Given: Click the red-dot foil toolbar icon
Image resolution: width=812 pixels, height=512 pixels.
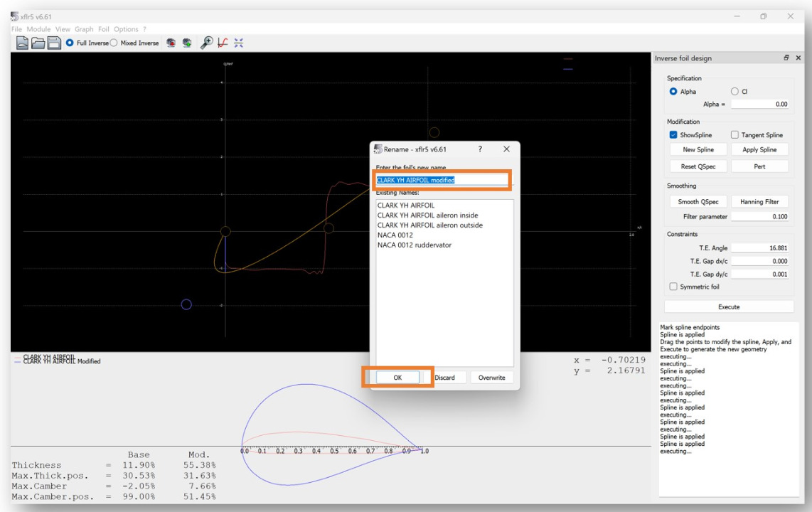Looking at the screenshot, I should 171,42.
